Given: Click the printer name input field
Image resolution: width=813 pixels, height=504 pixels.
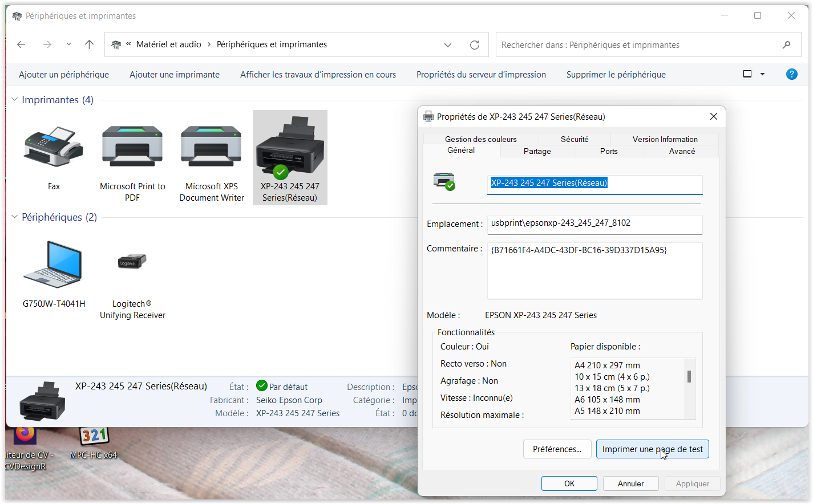Looking at the screenshot, I should coord(594,184).
